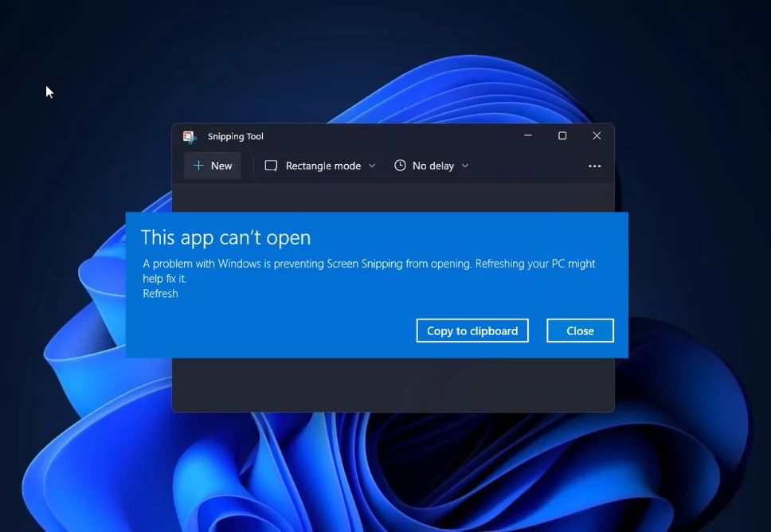Click the error message starting "A problem with Windows"
This screenshot has width=771, height=532.
click(x=369, y=271)
